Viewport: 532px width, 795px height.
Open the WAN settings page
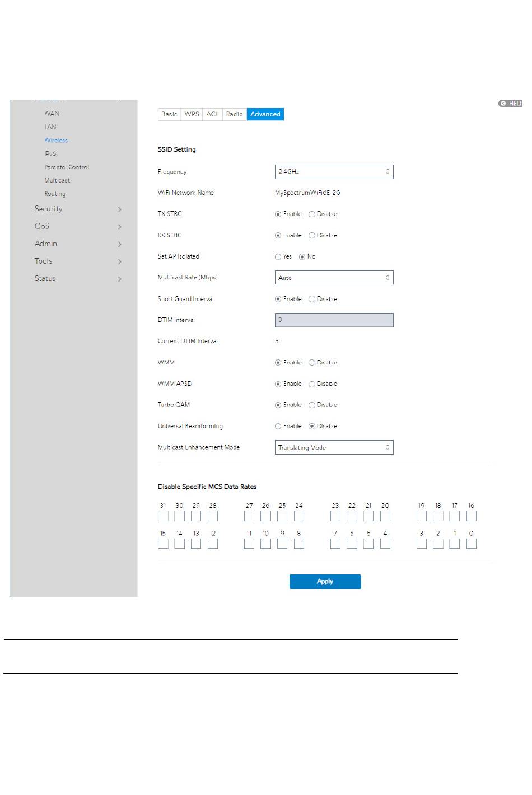point(52,114)
